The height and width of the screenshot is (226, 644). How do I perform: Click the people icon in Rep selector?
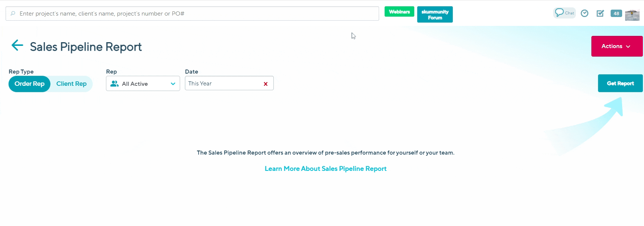pyautogui.click(x=114, y=84)
